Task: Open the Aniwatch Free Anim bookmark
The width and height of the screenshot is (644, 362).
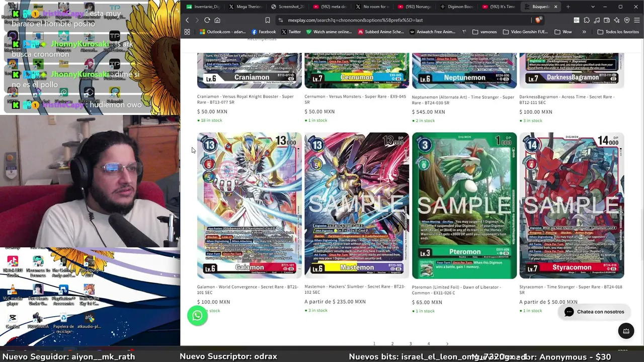Action: [433, 32]
